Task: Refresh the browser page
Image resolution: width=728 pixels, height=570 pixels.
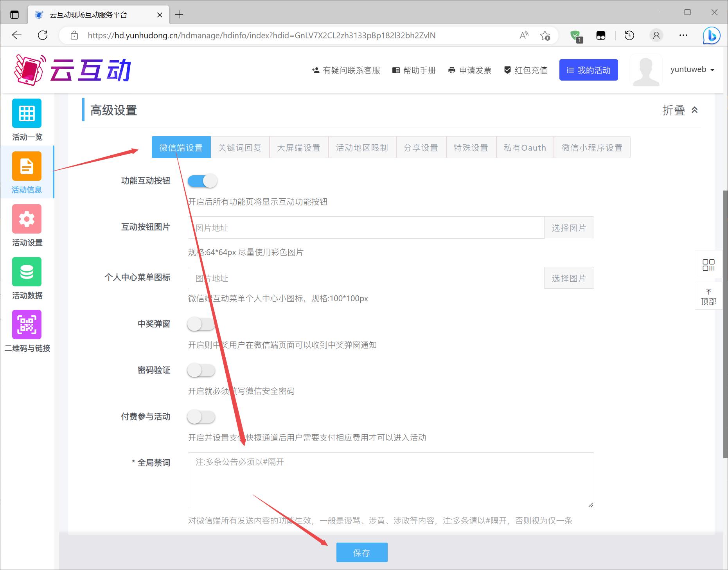Action: [x=43, y=35]
